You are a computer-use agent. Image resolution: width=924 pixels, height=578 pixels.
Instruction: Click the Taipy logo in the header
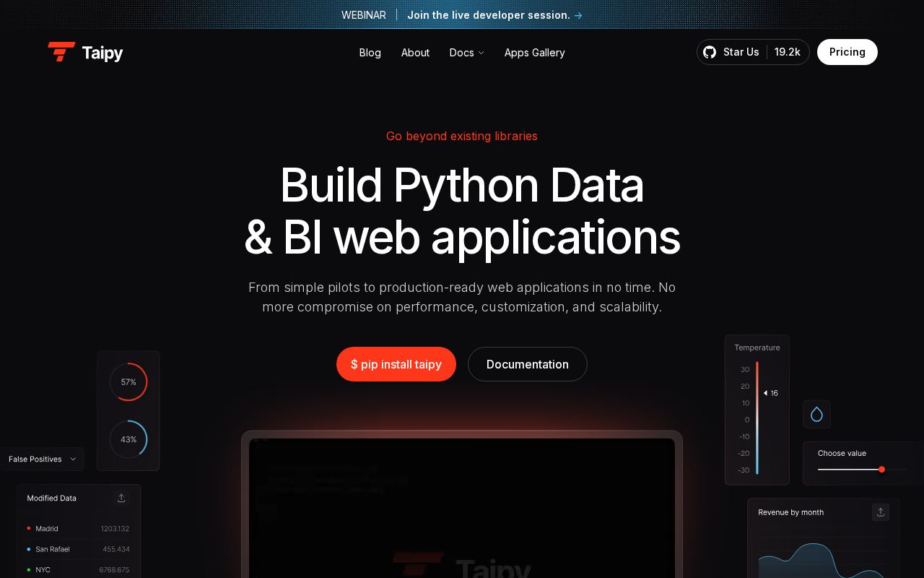pos(85,52)
